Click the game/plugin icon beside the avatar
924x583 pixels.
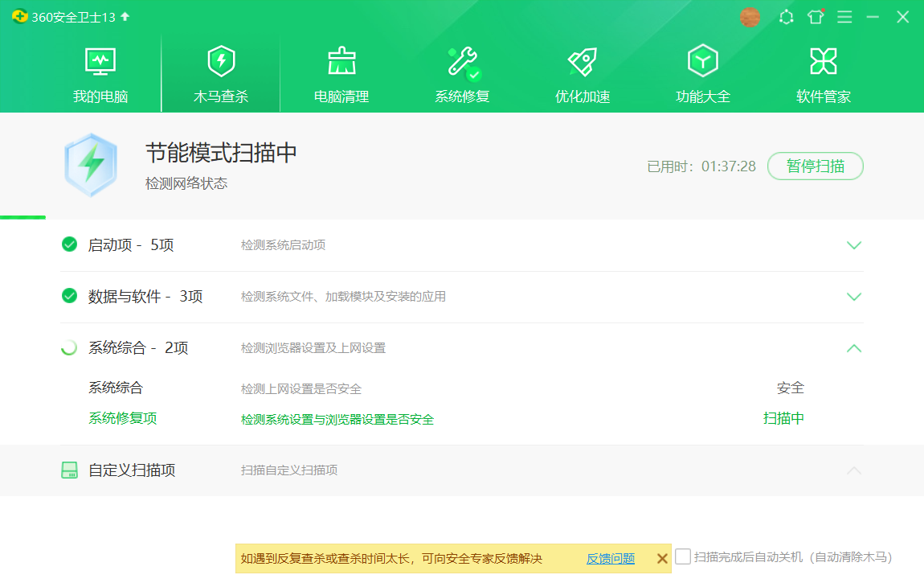pyautogui.click(x=786, y=17)
